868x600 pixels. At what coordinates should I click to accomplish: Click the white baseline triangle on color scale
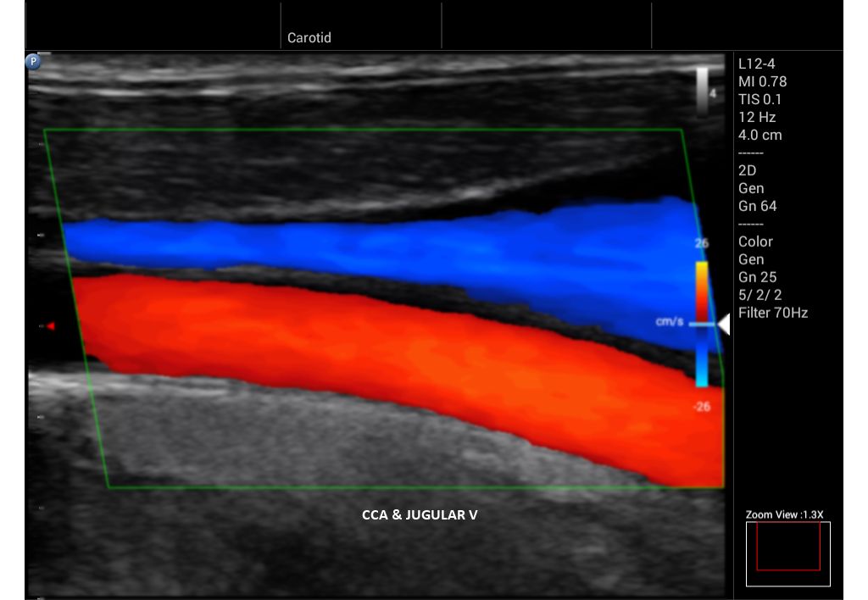[723, 324]
